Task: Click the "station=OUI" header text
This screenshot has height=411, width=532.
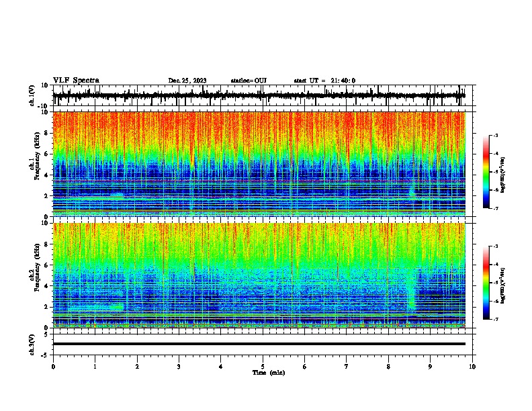Action: (x=249, y=81)
